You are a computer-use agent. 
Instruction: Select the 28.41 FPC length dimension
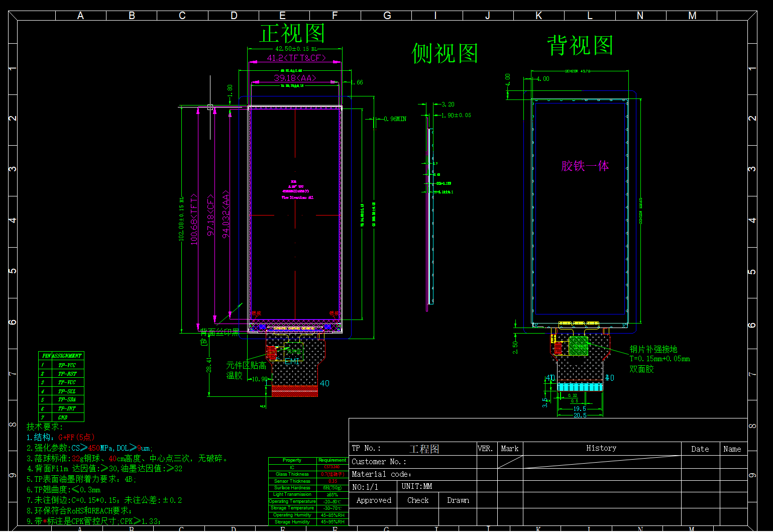point(209,365)
